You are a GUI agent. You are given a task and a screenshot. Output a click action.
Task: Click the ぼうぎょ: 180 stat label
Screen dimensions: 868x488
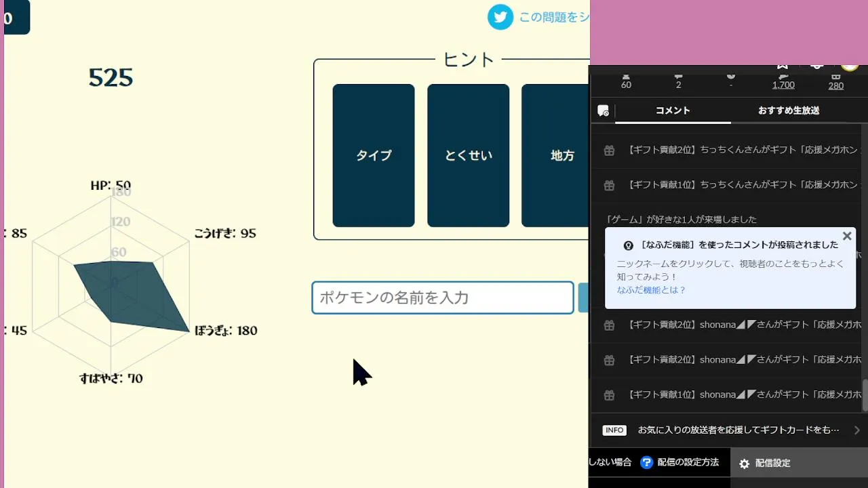(x=226, y=331)
